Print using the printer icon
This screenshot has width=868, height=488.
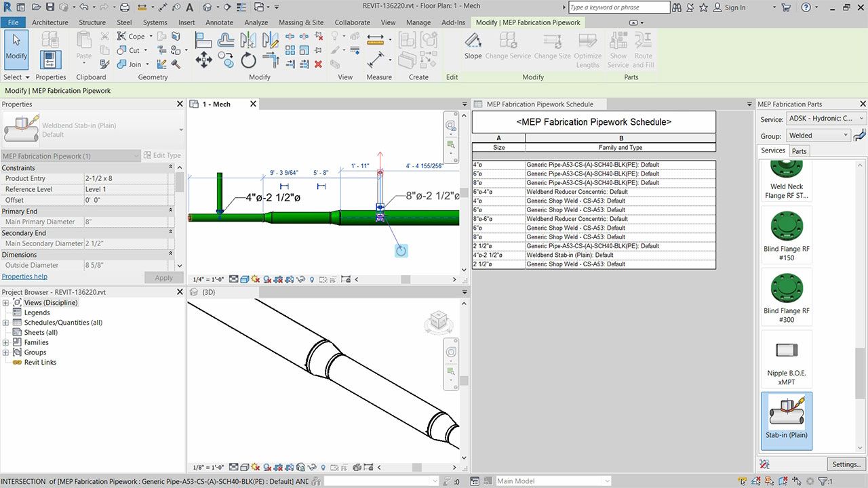[124, 7]
